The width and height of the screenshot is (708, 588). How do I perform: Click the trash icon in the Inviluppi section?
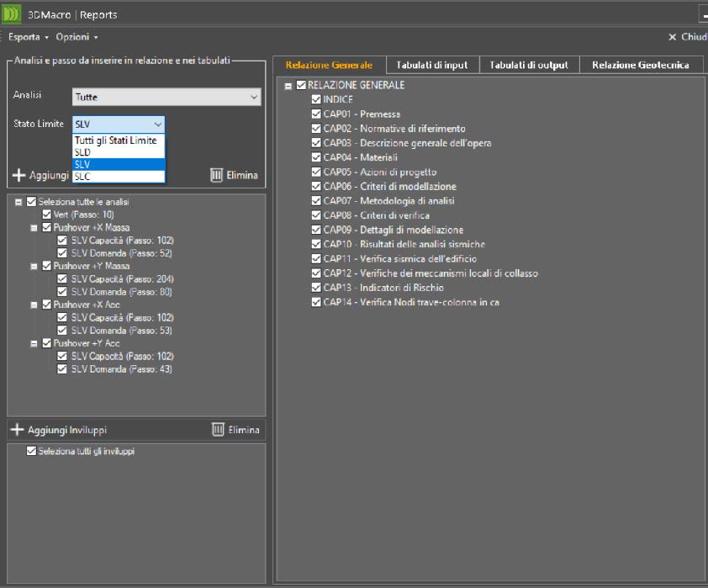(218, 430)
